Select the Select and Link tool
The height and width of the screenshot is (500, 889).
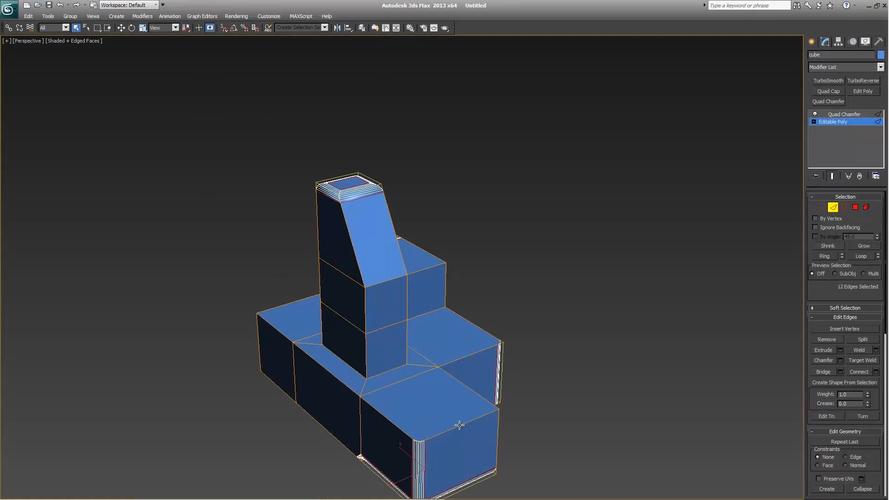[x=8, y=28]
